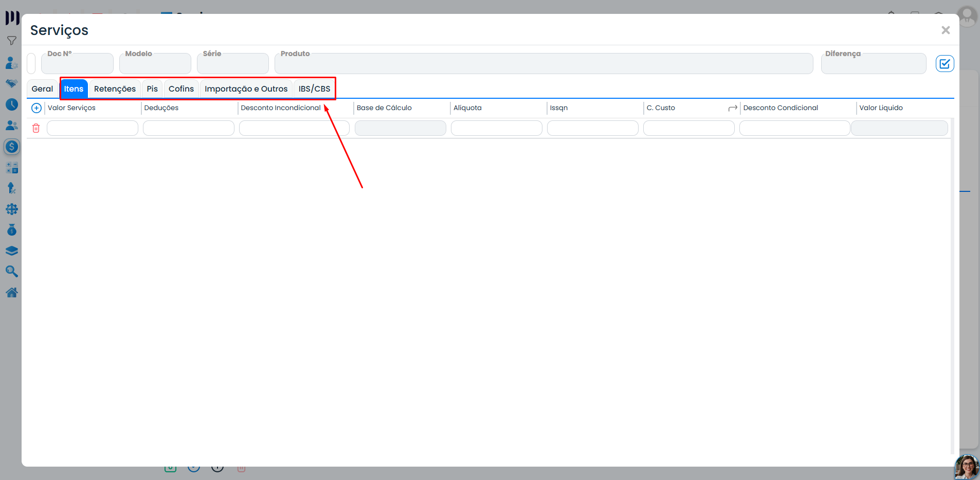Click the Valor Liquido field

point(899,128)
